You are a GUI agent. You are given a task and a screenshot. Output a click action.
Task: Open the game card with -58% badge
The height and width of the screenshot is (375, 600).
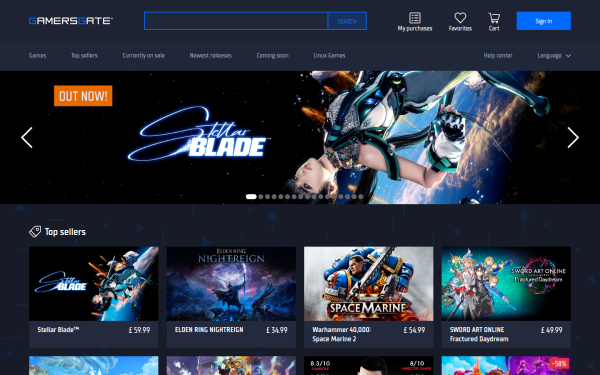[x=506, y=366]
